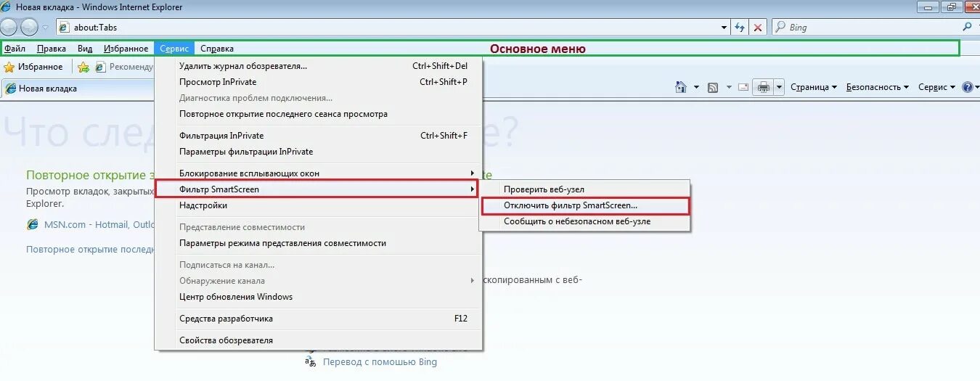Click the Перевод с помощью Bing link

click(x=380, y=361)
